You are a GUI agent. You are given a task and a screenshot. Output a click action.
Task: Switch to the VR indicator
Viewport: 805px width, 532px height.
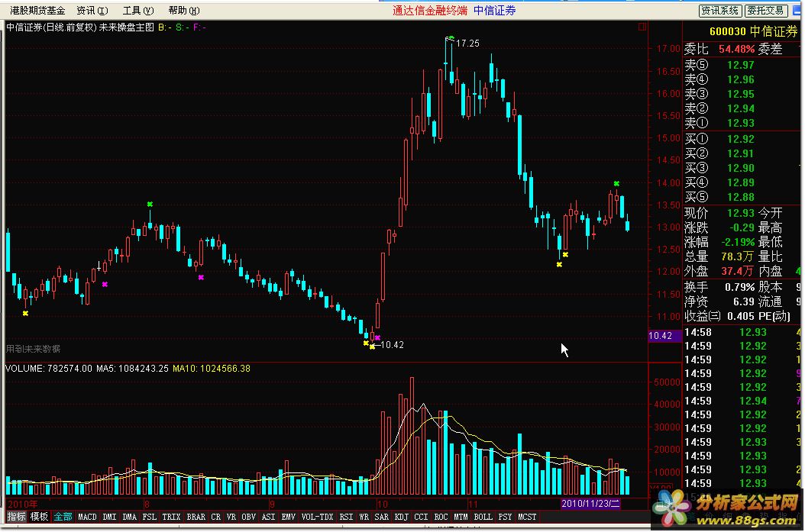pyautogui.click(x=231, y=517)
